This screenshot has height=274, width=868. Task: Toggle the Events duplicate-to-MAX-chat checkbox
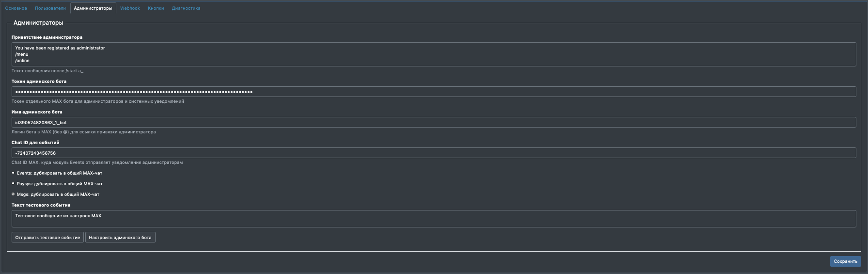coord(13,173)
